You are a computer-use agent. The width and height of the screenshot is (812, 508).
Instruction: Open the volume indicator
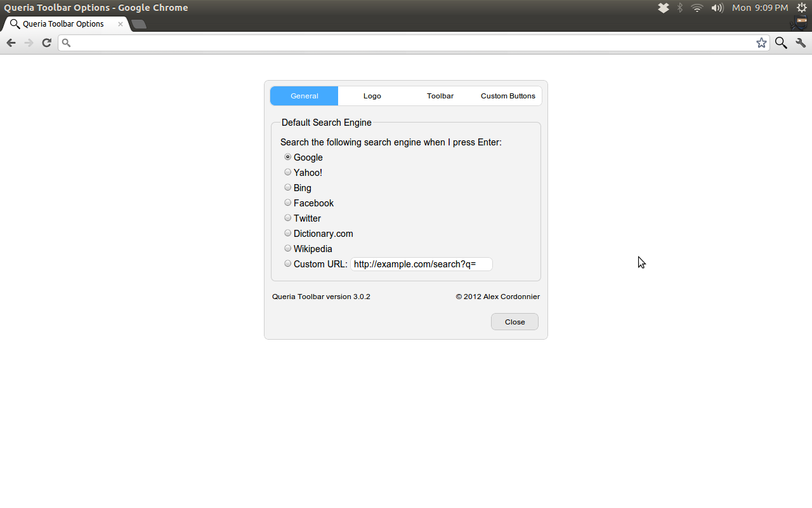point(717,8)
